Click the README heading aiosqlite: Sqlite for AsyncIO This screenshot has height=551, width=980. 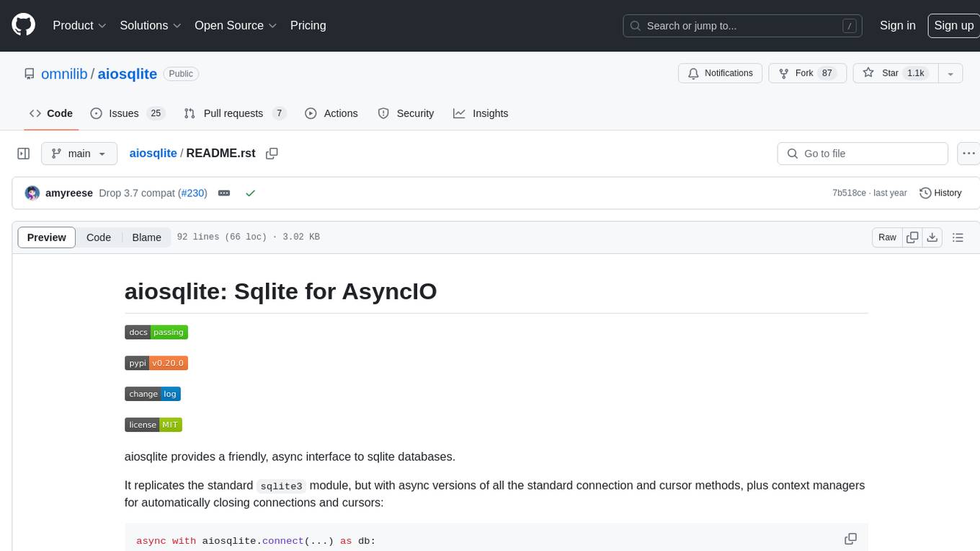tap(281, 291)
